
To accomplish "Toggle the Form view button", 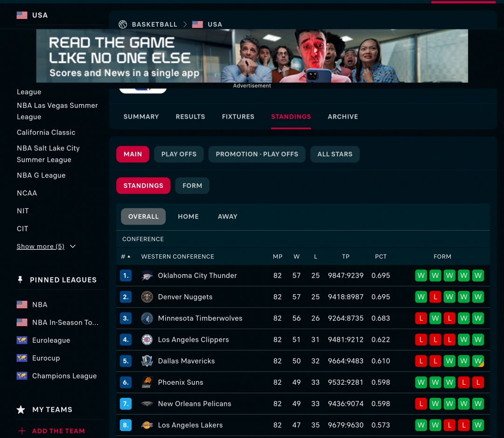I will 192,186.
